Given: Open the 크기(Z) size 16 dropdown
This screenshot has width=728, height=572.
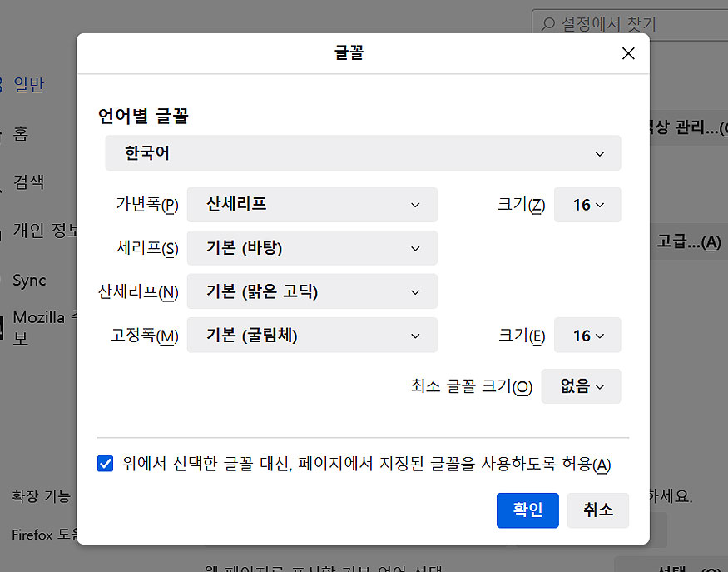Looking at the screenshot, I should [x=587, y=205].
